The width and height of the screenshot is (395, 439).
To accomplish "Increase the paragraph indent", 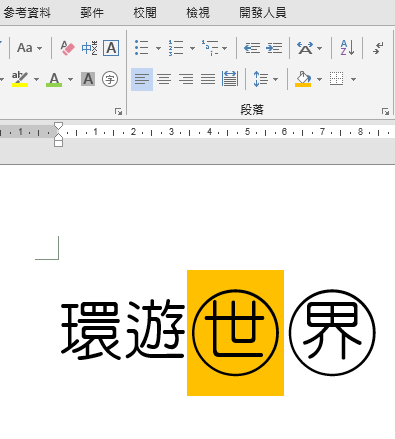I will tap(274, 48).
